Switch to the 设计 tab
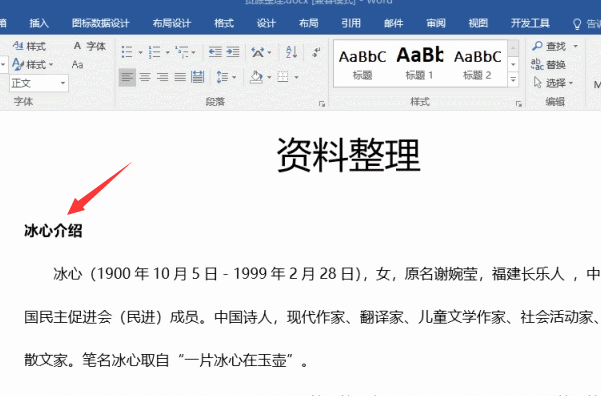This screenshot has width=601, height=396. (x=266, y=23)
